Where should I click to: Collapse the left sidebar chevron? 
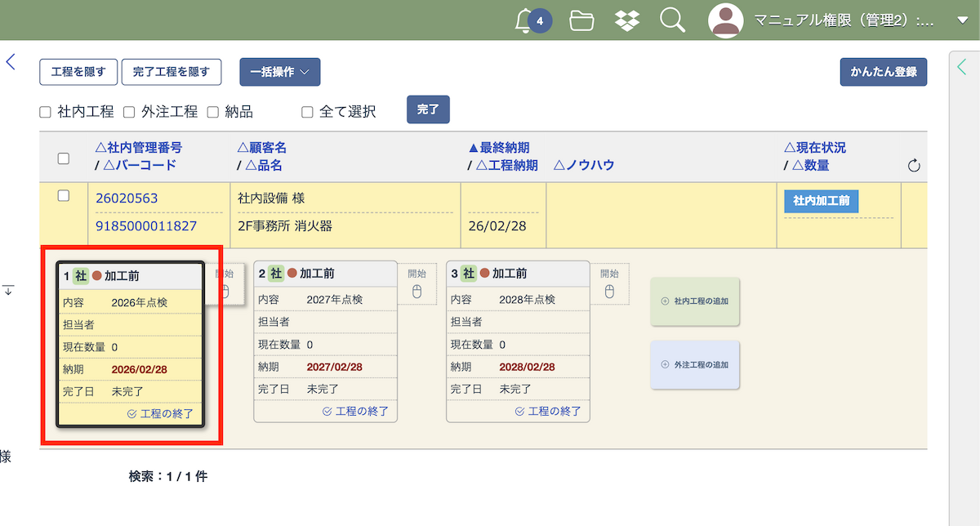point(11,61)
